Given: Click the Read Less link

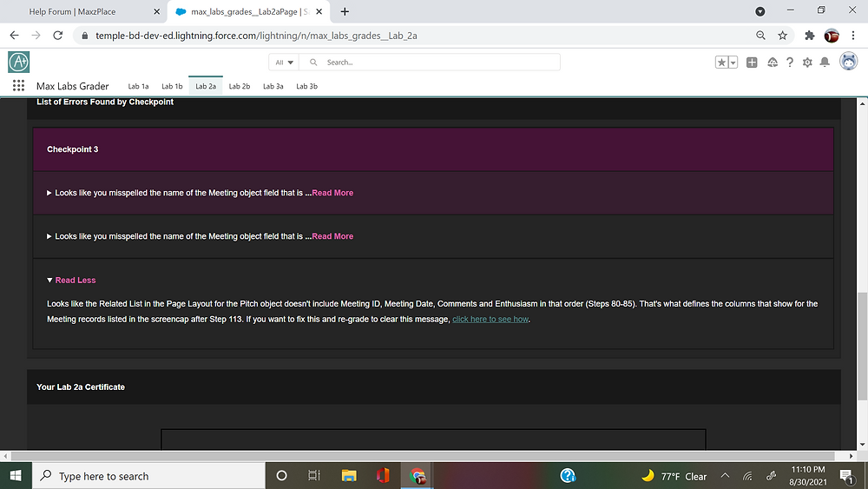Looking at the screenshot, I should (x=76, y=281).
